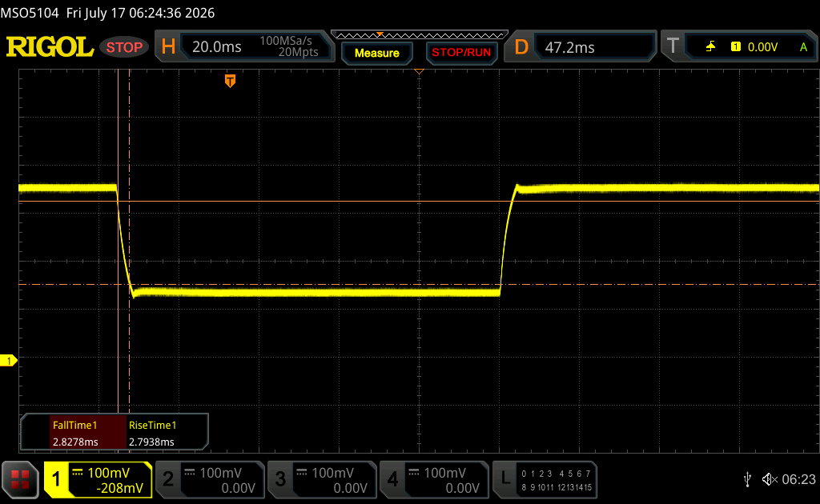Image resolution: width=820 pixels, height=504 pixels.
Task: Open channel 2 scale 100mV settings
Action: tap(220, 473)
